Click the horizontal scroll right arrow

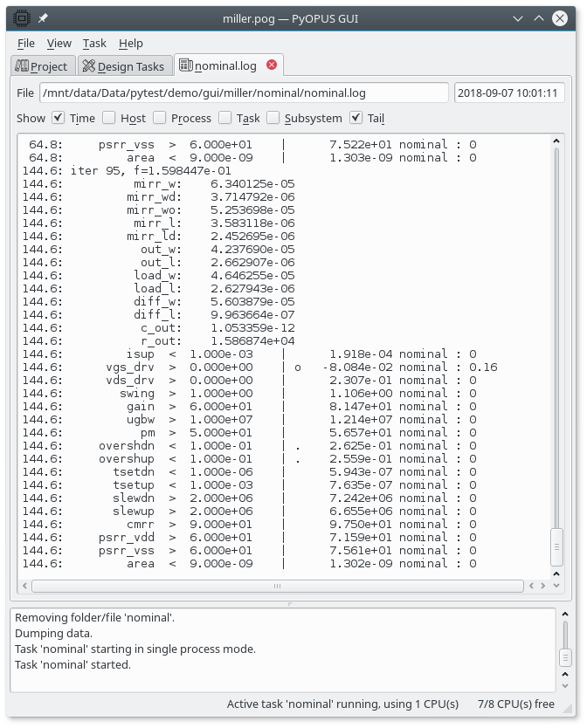pyautogui.click(x=542, y=586)
